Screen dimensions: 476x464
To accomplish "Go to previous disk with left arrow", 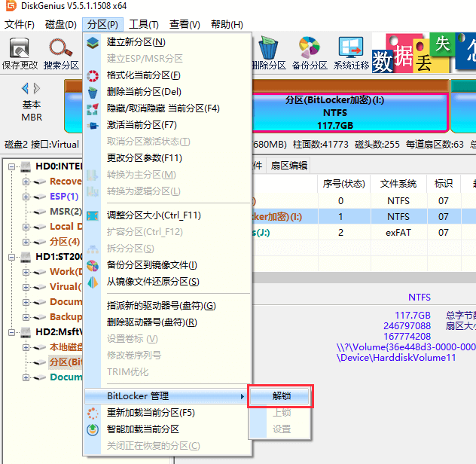I will [26, 89].
